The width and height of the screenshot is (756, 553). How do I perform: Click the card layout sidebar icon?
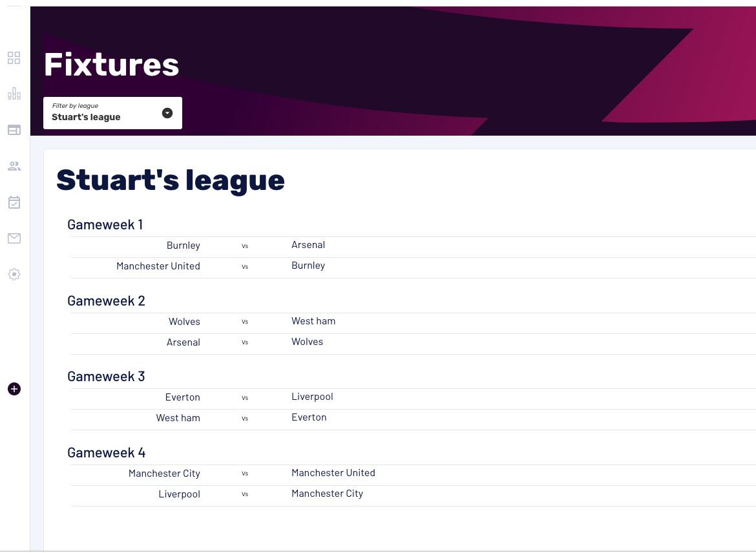(14, 130)
